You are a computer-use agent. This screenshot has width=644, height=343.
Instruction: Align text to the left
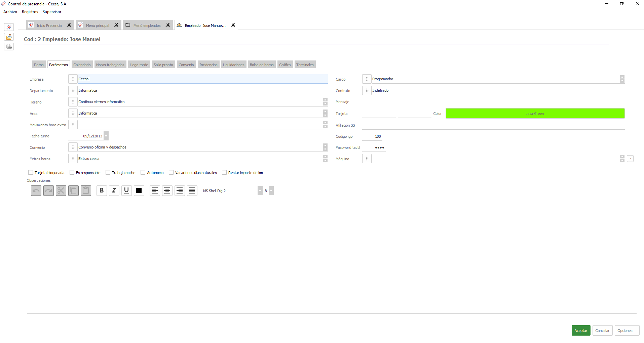(155, 190)
